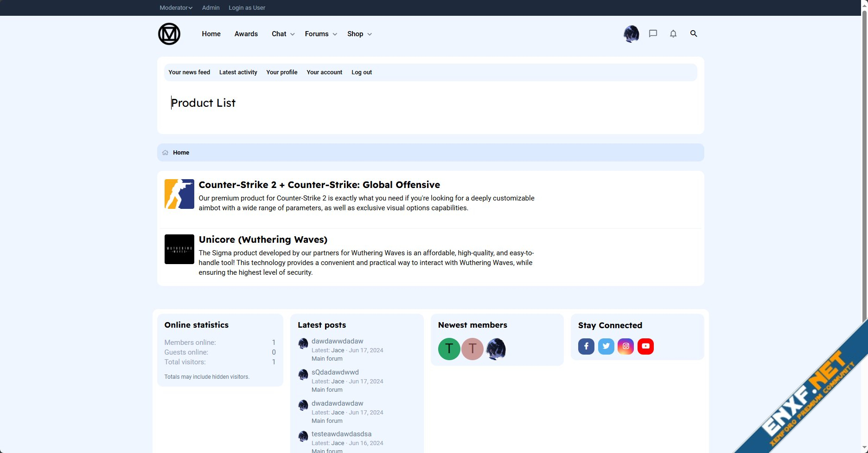Open the Facebook social icon
The height and width of the screenshot is (453, 868).
[x=587, y=346]
